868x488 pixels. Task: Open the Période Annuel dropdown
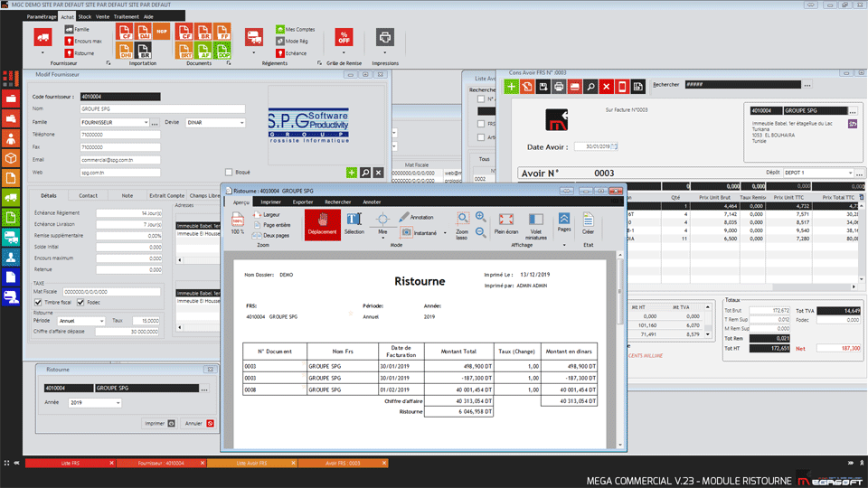(101, 321)
